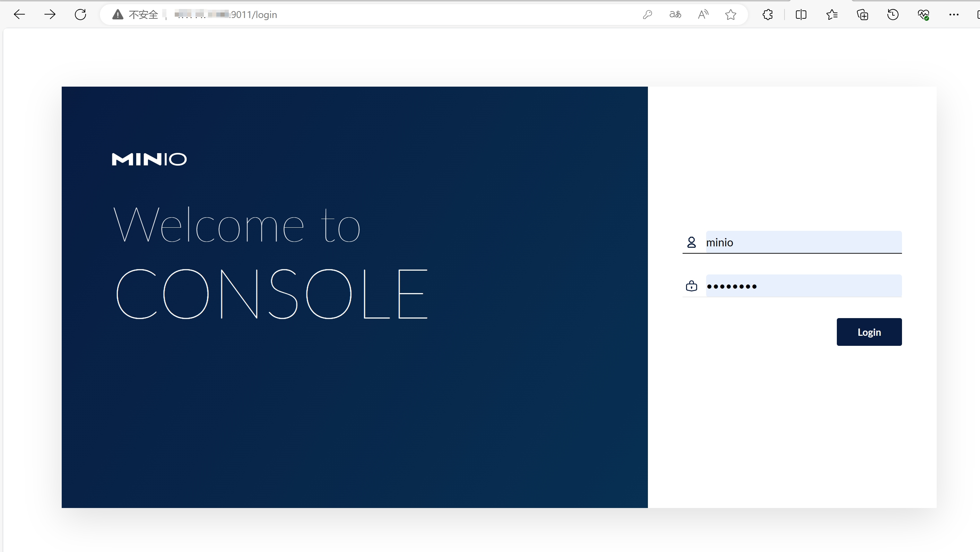The height and width of the screenshot is (552, 980).
Task: Start Read aloud from address bar
Action: (x=703, y=15)
